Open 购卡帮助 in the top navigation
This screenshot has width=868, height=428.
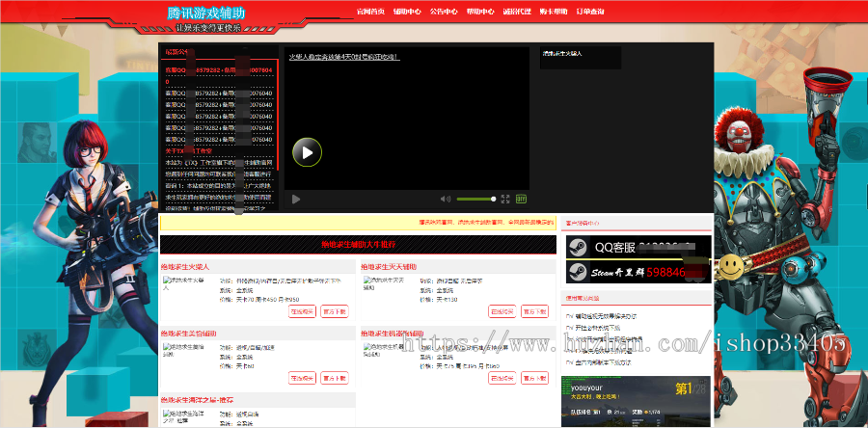coord(554,11)
